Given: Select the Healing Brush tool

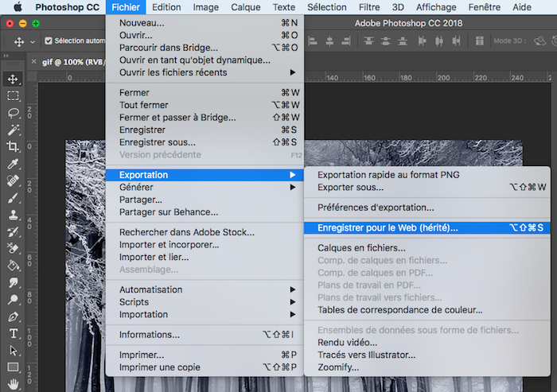Looking at the screenshot, I should pos(14,180).
